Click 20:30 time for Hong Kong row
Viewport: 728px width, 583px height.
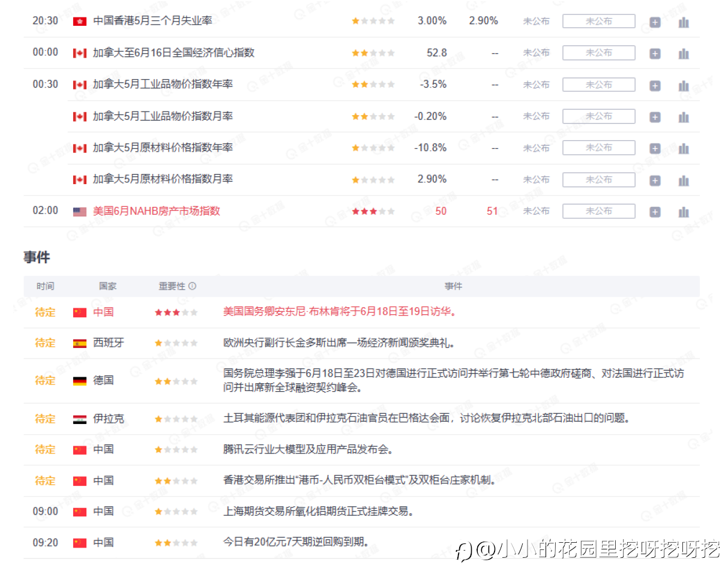click(46, 21)
